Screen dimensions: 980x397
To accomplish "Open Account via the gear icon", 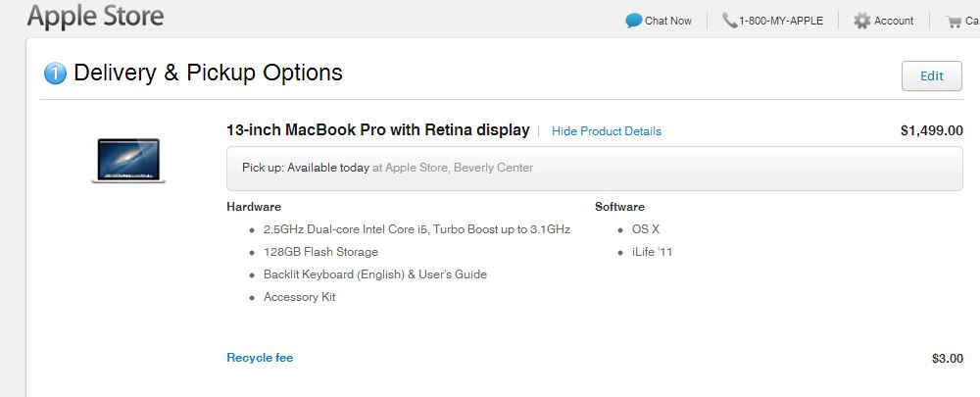I will pyautogui.click(x=861, y=21).
